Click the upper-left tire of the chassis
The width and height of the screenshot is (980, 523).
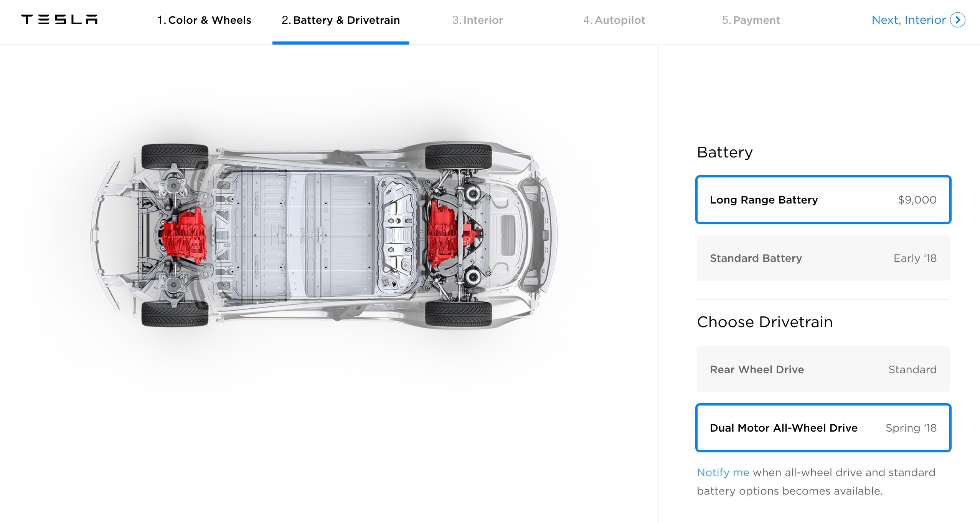[x=175, y=156]
